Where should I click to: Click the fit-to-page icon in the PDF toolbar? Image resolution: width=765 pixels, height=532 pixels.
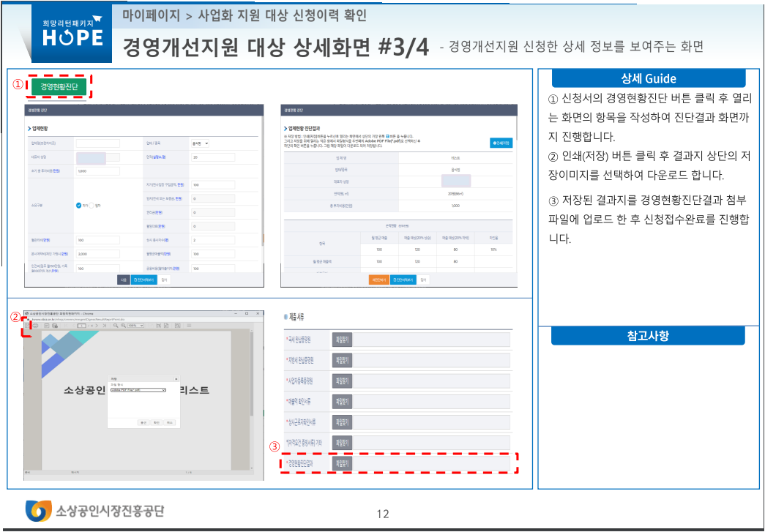click(158, 327)
